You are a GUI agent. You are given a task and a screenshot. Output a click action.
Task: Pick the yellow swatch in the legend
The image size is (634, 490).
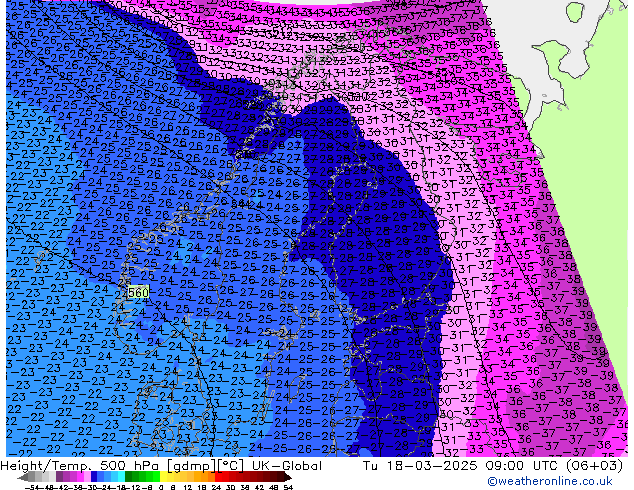[163, 477]
